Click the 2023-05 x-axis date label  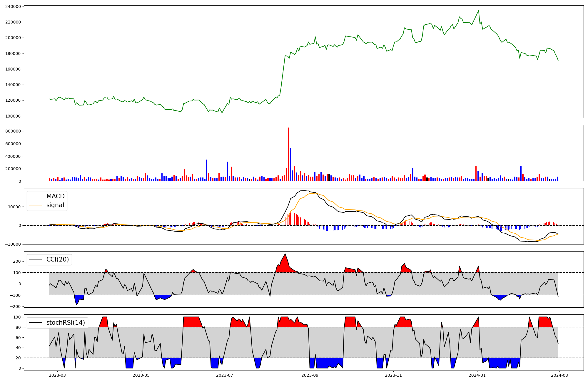(x=141, y=375)
